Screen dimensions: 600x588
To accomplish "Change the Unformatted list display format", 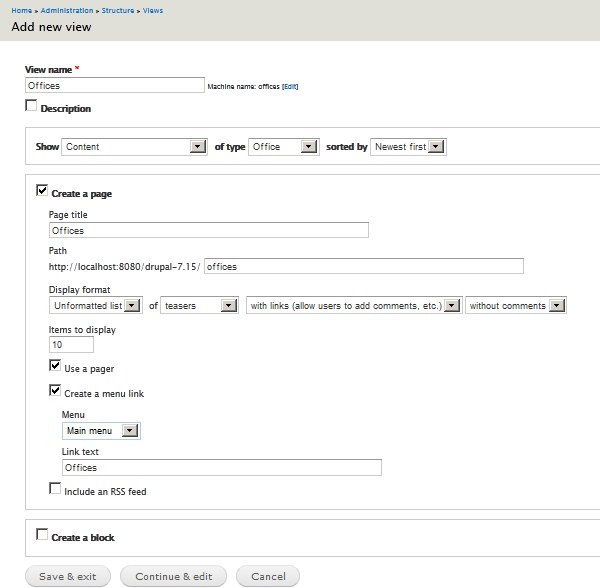I will [x=96, y=306].
